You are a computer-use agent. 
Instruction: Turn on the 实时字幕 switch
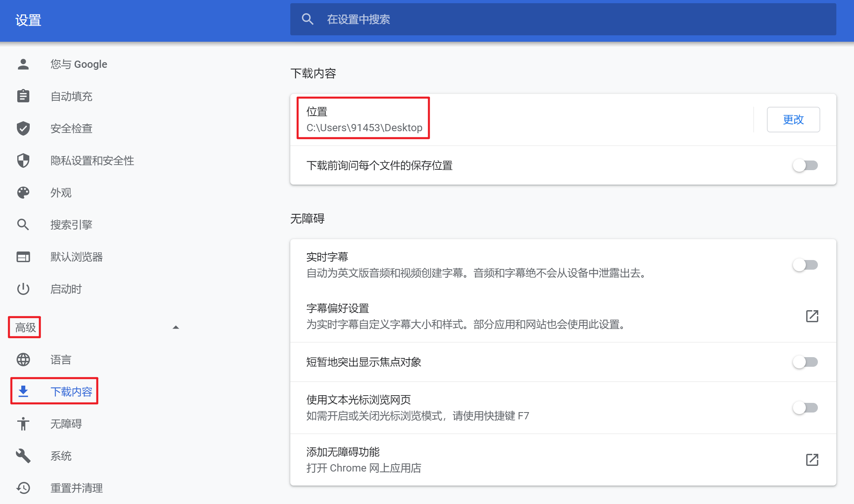[x=805, y=265]
